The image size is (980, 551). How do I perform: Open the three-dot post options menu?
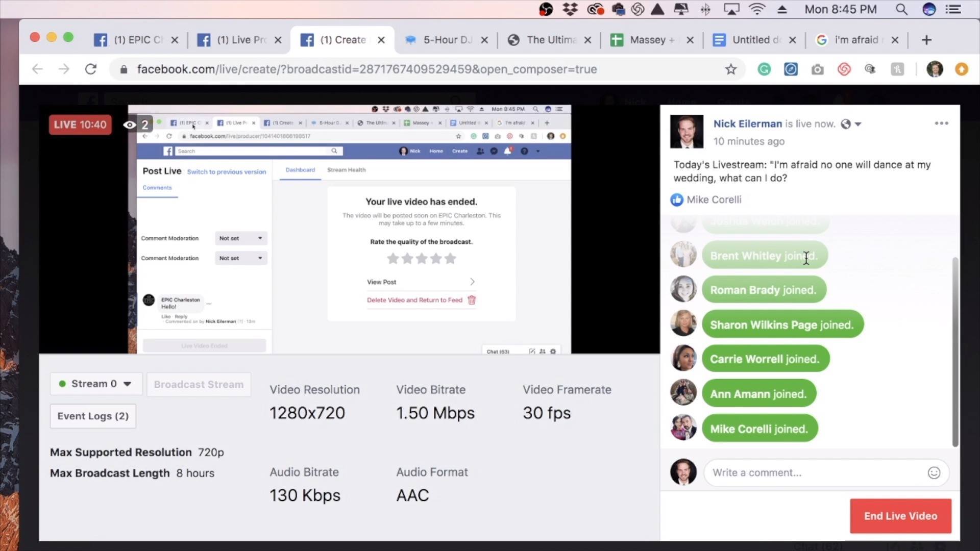941,123
